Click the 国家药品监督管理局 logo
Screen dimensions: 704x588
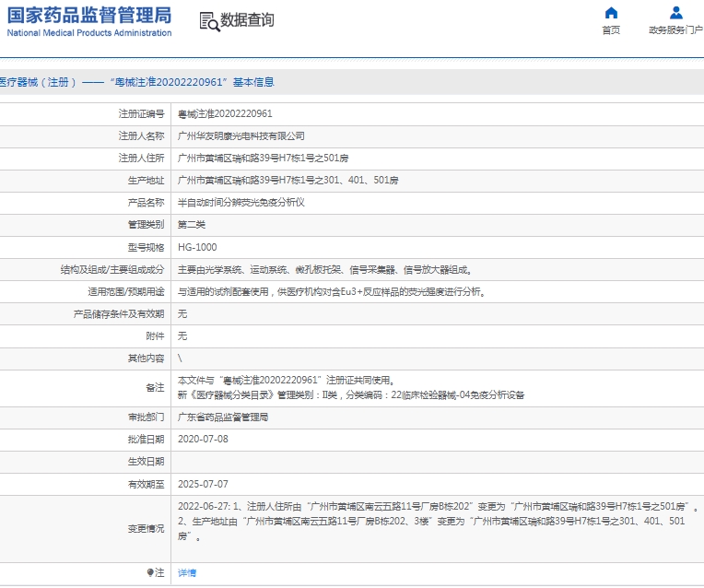click(89, 16)
